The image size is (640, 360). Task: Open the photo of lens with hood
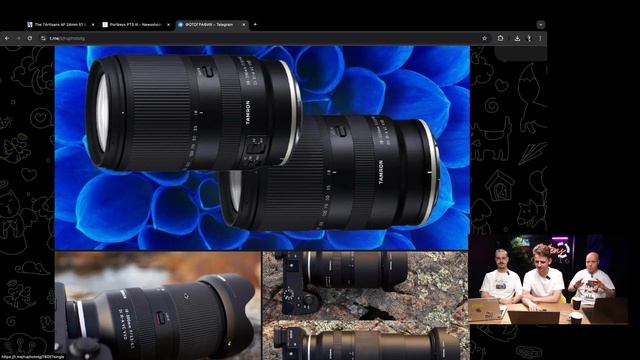[158, 305]
